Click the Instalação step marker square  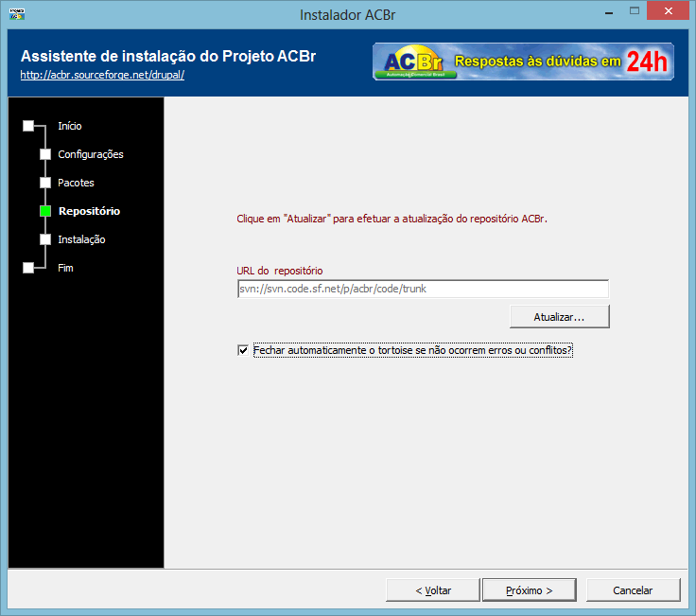tap(45, 239)
